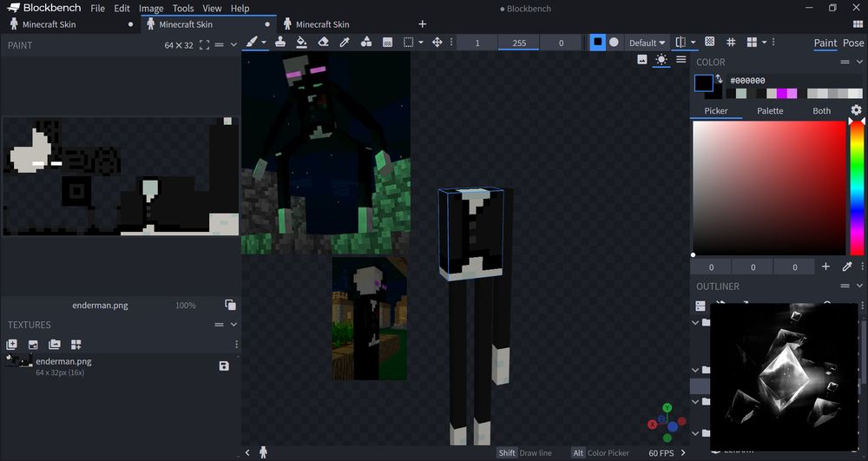Open viewport hamburger menu

[x=681, y=59]
